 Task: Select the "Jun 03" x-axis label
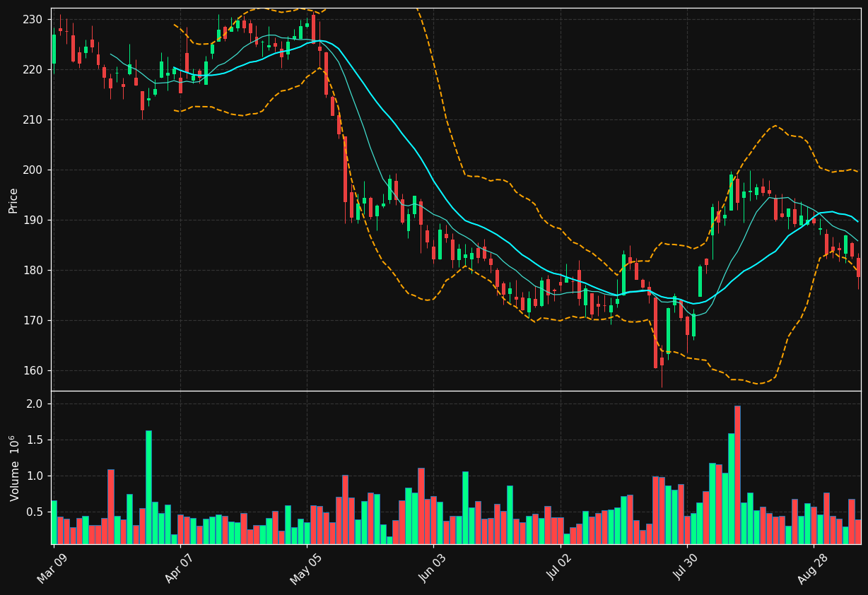[x=433, y=567]
